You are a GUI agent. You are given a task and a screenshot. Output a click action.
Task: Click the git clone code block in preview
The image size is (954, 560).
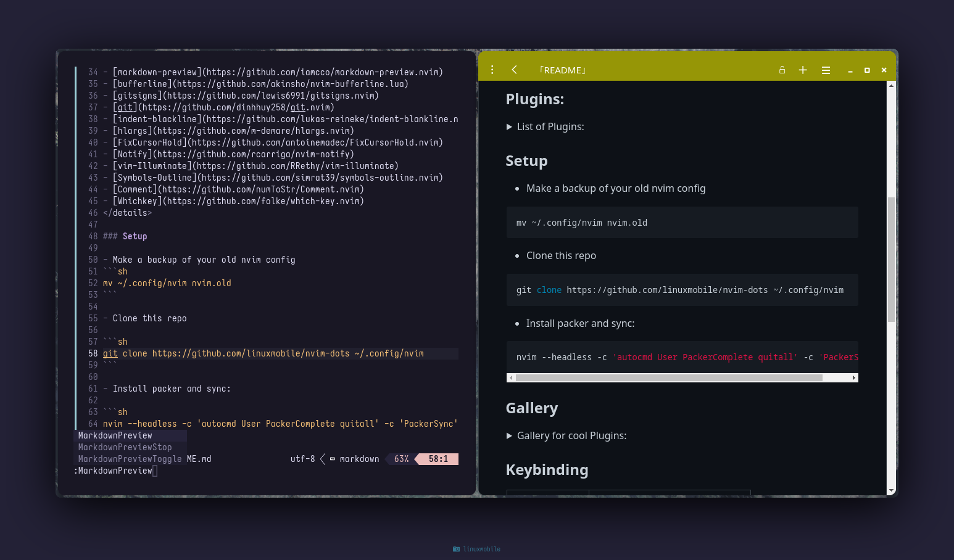(x=682, y=290)
